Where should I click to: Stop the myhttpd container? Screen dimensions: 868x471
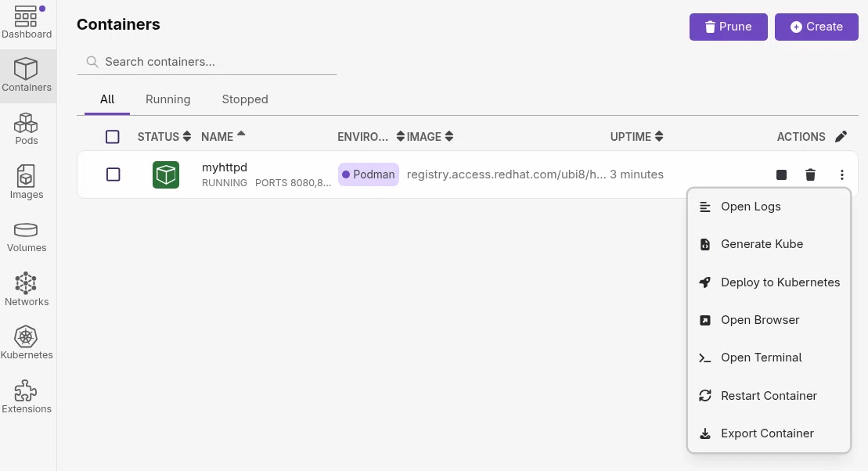[781, 175]
